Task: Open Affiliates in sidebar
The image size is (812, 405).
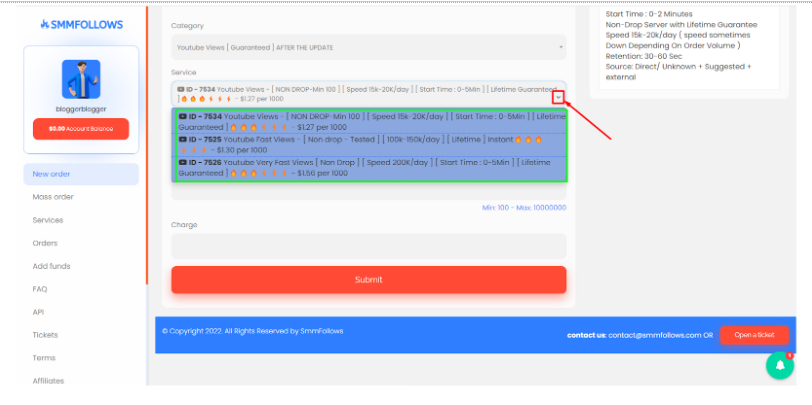Action: click(48, 381)
